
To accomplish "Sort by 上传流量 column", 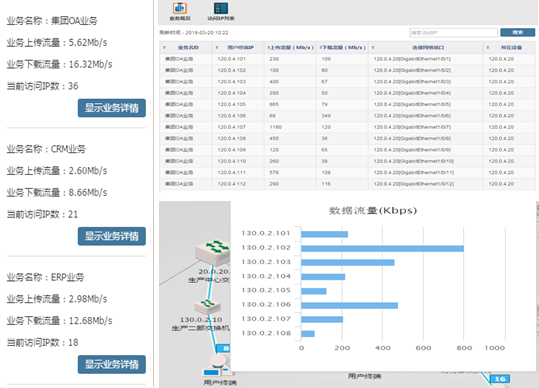I will pyautogui.click(x=290, y=47).
